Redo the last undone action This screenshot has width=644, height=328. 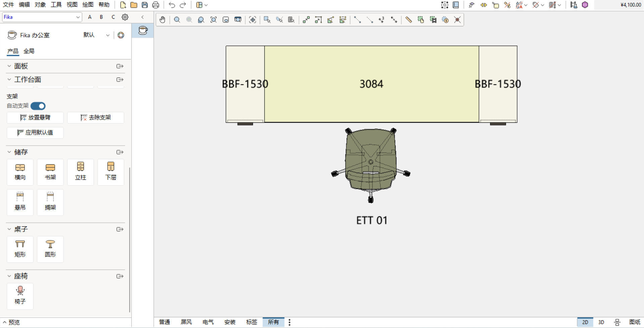tap(183, 5)
